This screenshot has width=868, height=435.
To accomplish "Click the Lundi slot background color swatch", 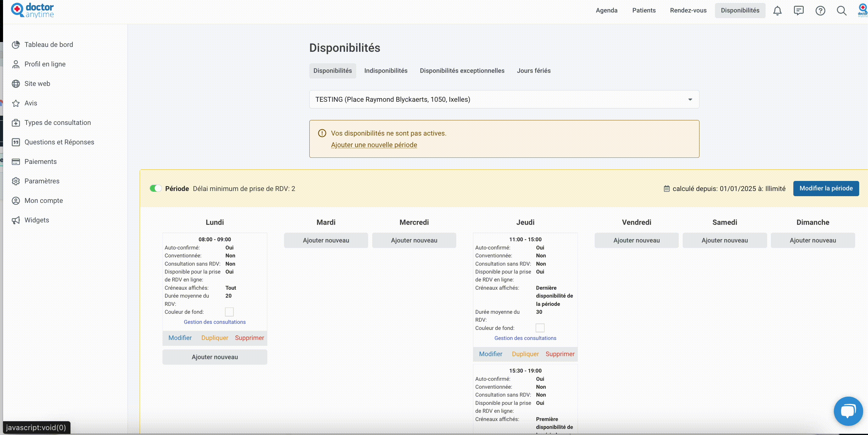I will [229, 312].
